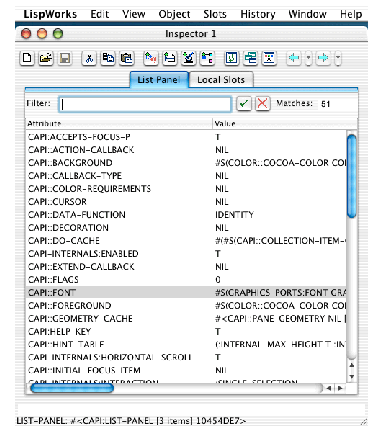Click the tree-with-colored-nodes toolbar icon
385x433 pixels.
[207, 58]
